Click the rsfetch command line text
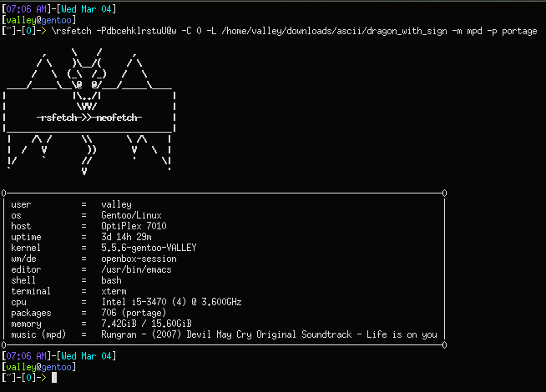Viewport: 546px width, 392px height. (294, 31)
